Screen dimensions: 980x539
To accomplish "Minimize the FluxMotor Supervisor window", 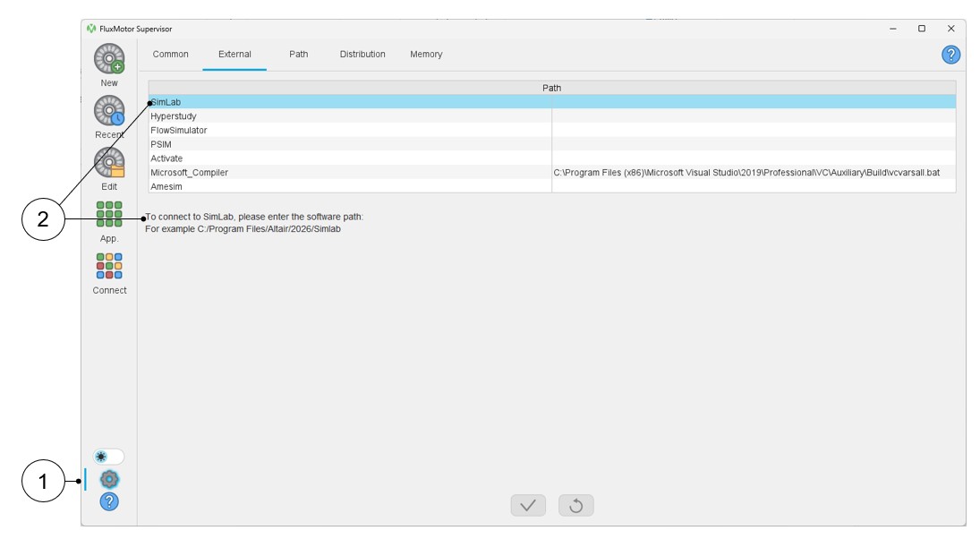I will [x=893, y=29].
